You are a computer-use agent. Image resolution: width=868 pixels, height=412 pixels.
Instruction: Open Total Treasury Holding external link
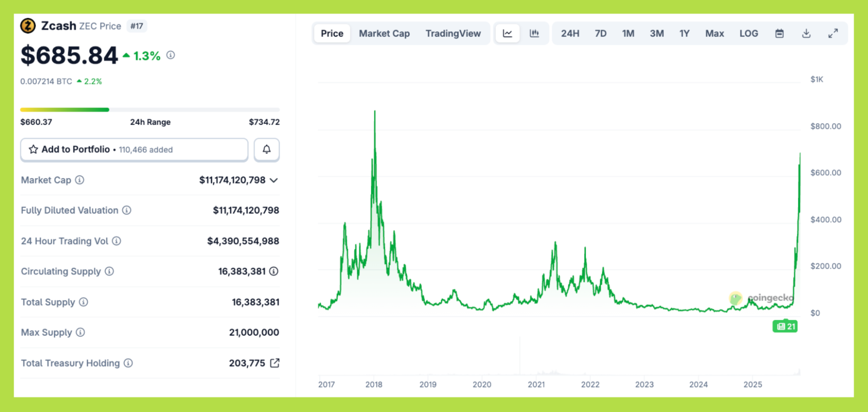pos(274,363)
